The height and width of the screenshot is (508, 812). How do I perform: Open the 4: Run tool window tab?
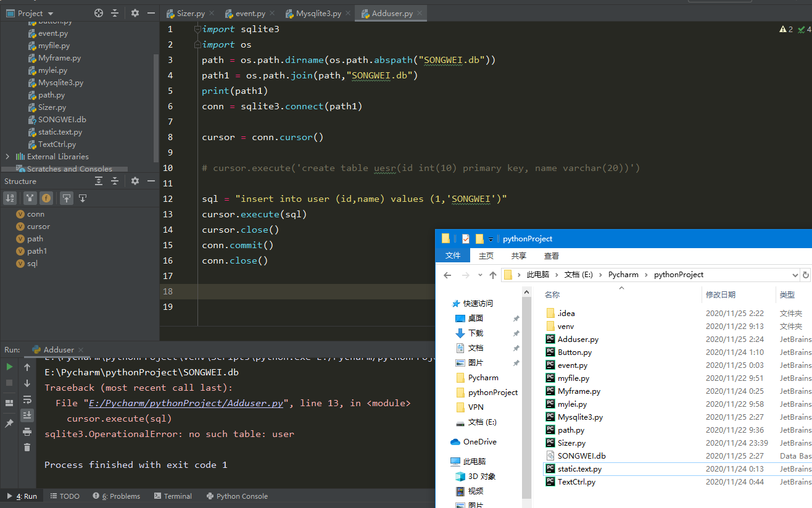[21, 496]
